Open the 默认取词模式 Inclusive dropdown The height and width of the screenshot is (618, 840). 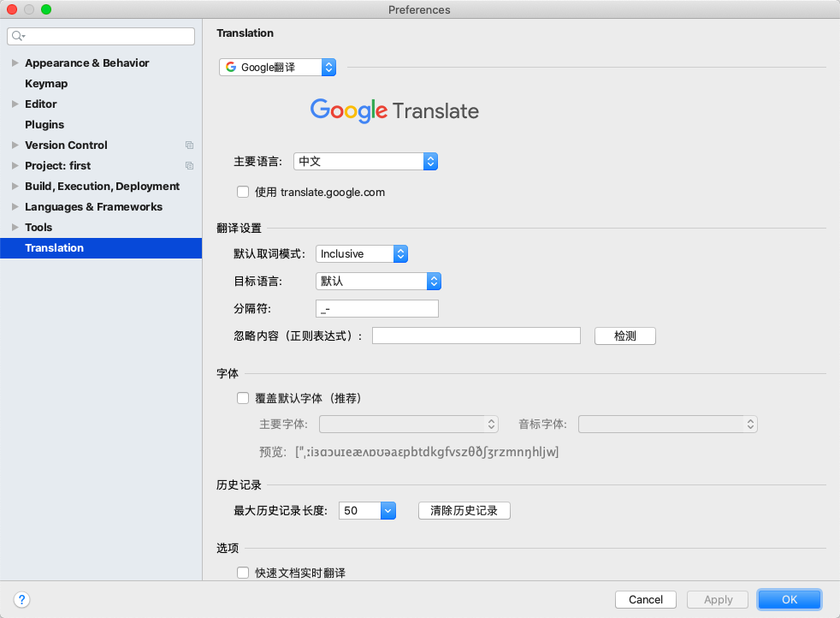(362, 253)
